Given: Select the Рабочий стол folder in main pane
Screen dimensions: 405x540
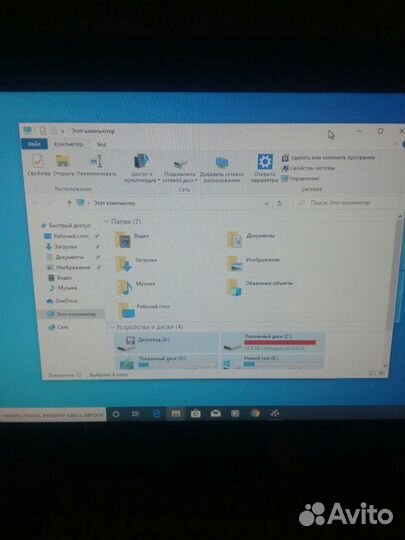Looking at the screenshot, I should (x=143, y=310).
